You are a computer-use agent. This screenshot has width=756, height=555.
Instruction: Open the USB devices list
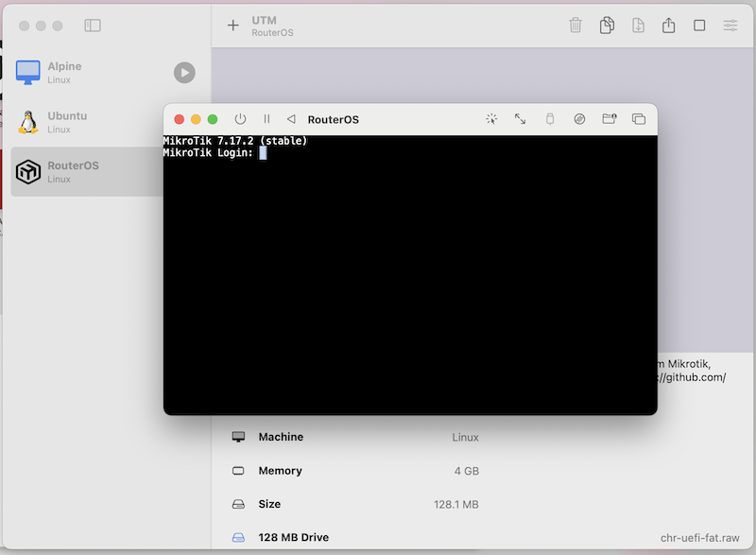click(549, 119)
